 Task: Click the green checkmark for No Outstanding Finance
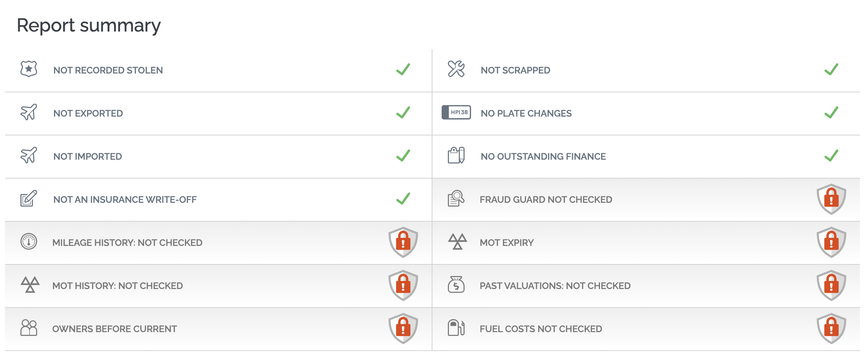tap(831, 155)
